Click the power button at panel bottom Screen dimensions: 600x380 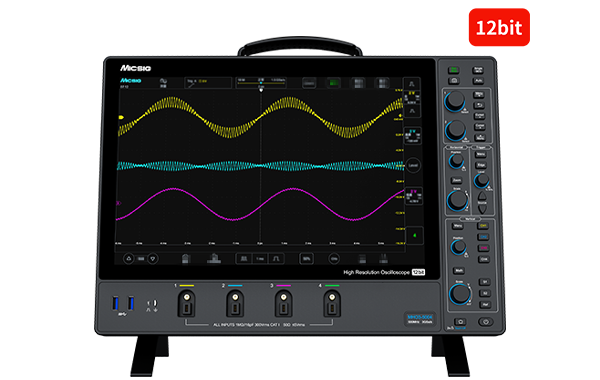click(x=486, y=321)
